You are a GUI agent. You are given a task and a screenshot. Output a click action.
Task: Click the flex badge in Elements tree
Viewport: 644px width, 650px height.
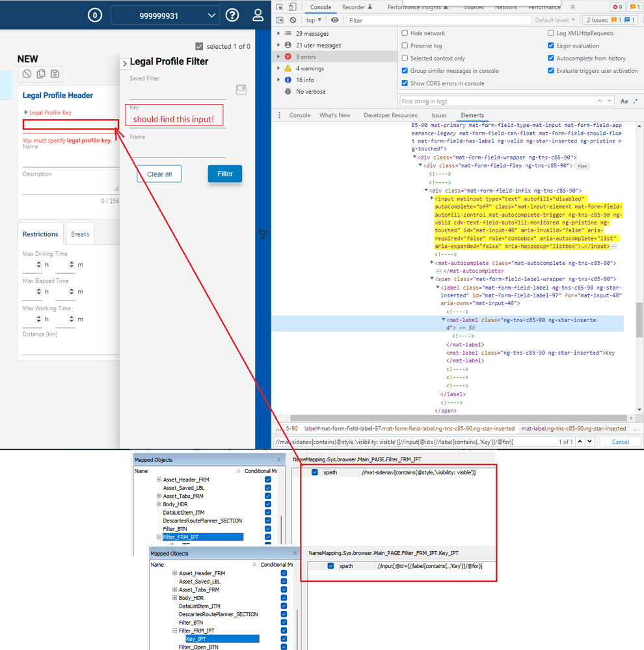click(582, 166)
